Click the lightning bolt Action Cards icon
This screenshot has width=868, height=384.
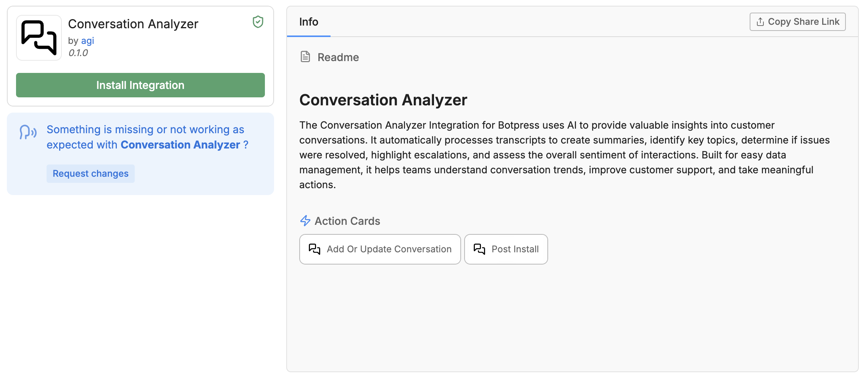[x=305, y=221]
